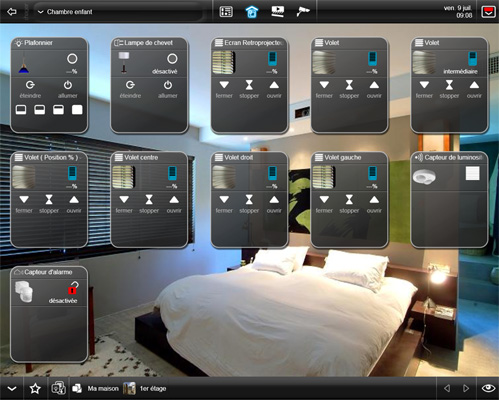The image size is (499, 400).
Task: Select the Capteur d'alarme sensor tile
Action: point(49,314)
